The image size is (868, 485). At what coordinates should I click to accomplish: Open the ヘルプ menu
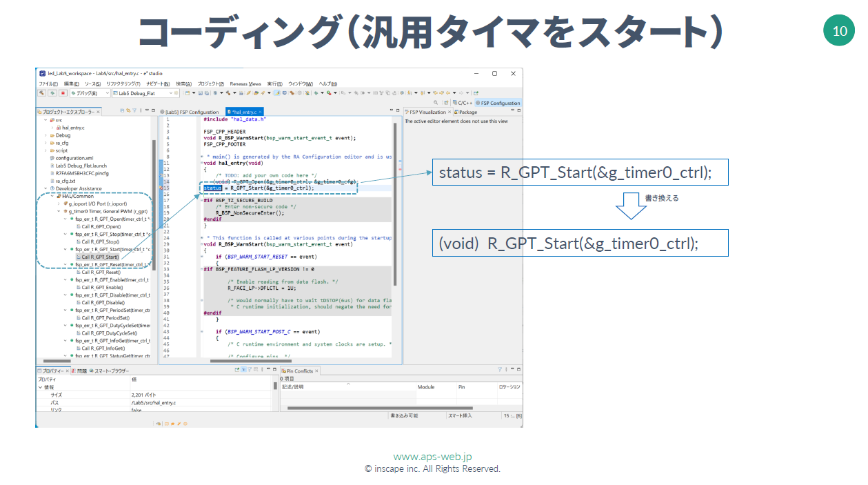327,83
